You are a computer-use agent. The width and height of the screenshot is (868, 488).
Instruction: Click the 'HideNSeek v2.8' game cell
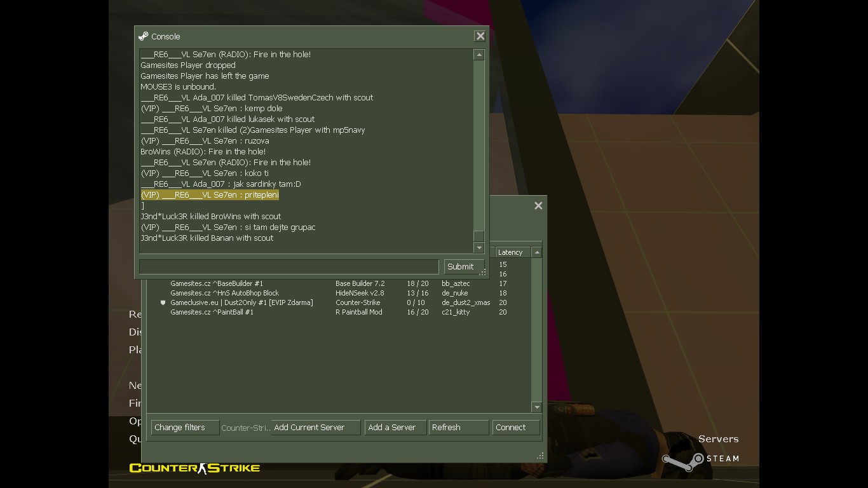[360, 293]
